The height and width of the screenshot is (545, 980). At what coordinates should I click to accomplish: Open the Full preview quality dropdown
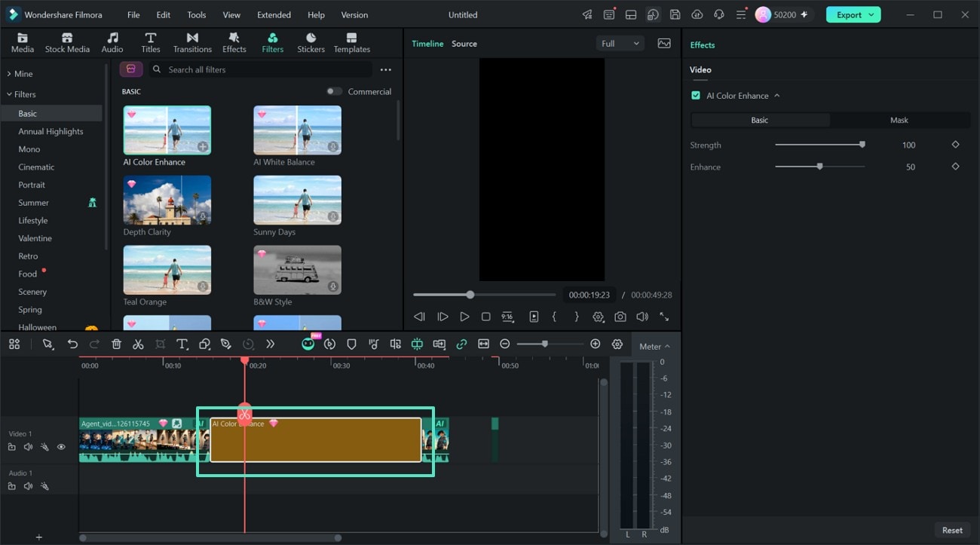tap(620, 44)
